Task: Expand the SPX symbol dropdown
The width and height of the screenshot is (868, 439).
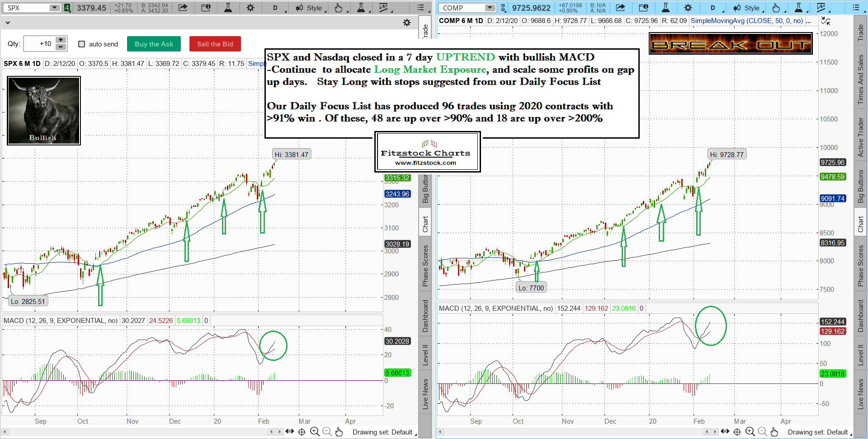Action: [54, 8]
